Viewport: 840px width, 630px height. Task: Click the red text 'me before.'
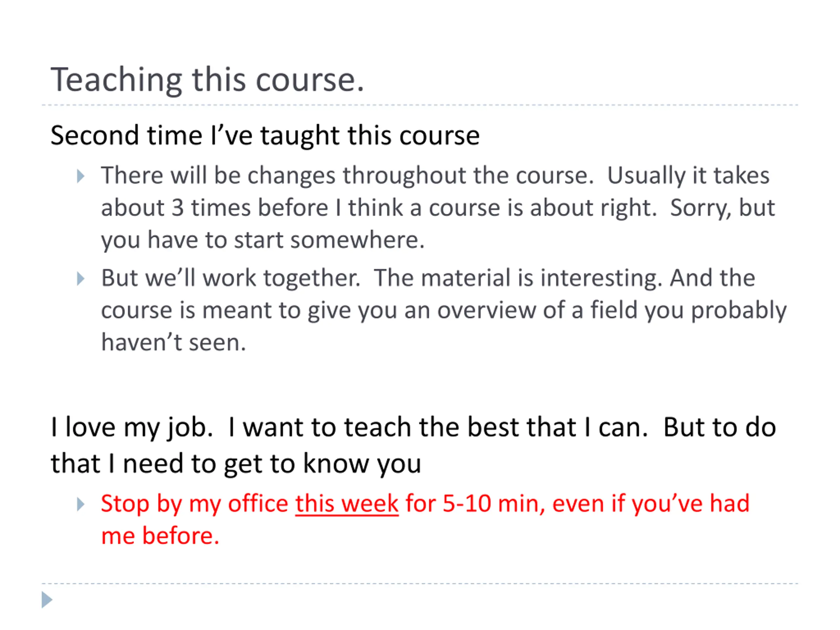pyautogui.click(x=160, y=536)
